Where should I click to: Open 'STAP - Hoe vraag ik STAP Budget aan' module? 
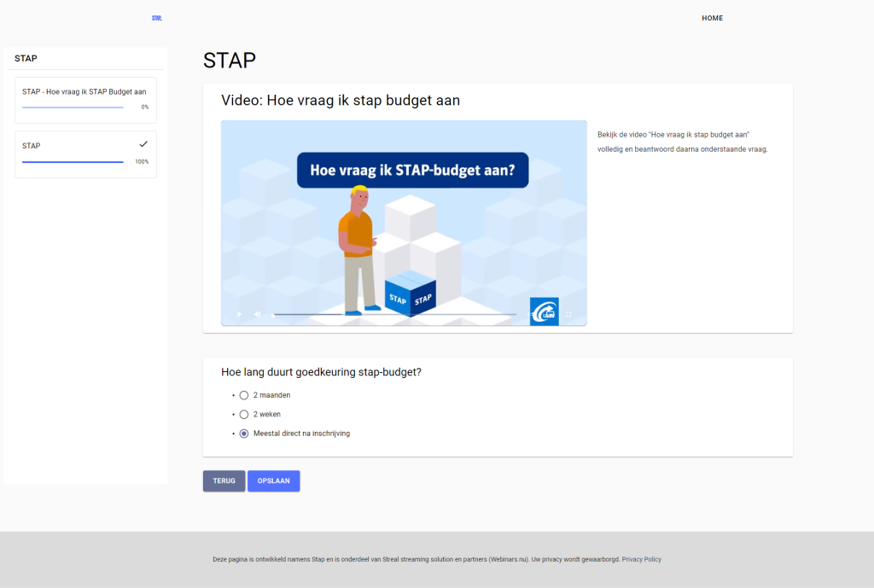tap(86, 101)
